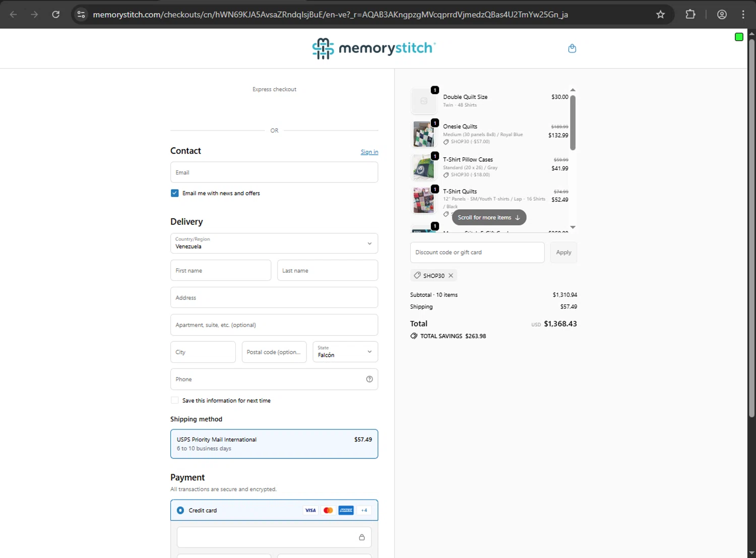
Task: Select USPS Priority Mail International shipping option
Action: pyautogui.click(x=274, y=444)
